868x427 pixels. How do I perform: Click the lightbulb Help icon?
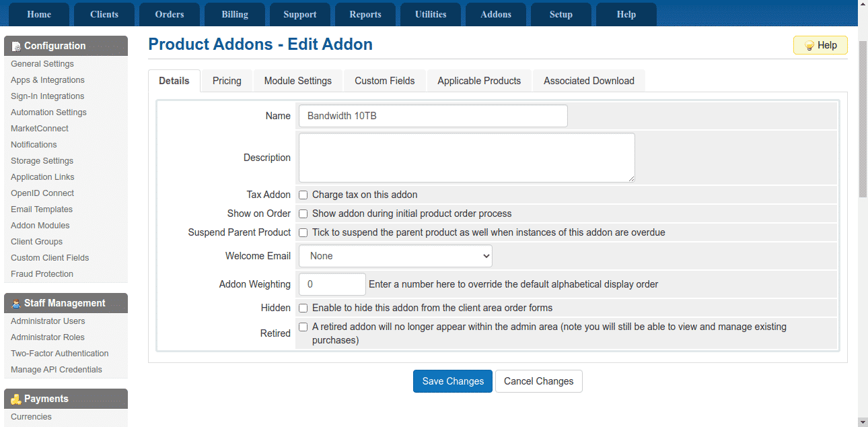(809, 46)
